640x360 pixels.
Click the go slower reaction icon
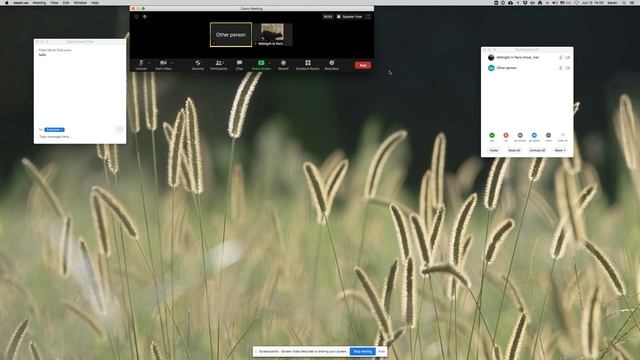[520, 136]
